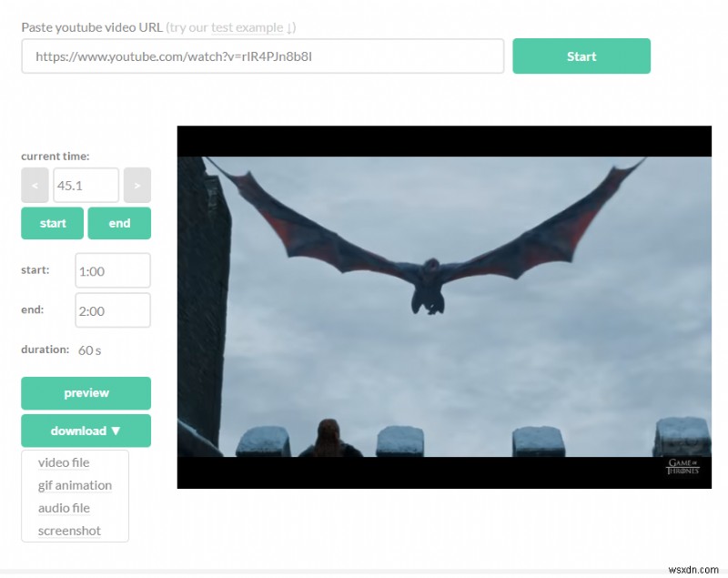Click inside the YouTube URL input box
Viewport: 728px width, 578px height.
pos(262,56)
